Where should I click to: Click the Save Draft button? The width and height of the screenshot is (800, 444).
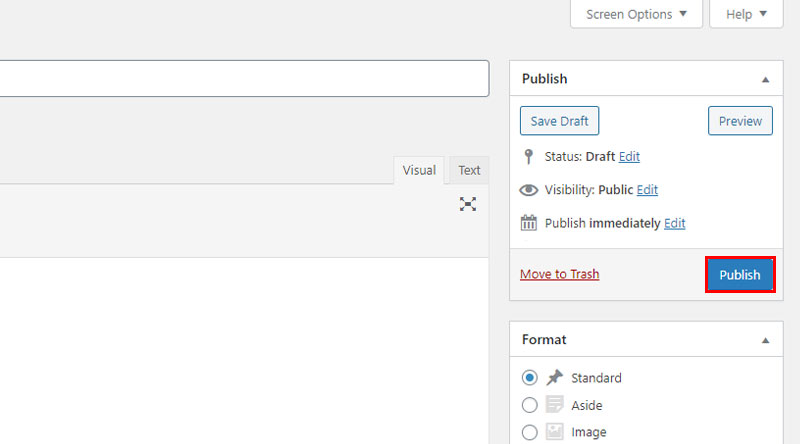point(559,121)
